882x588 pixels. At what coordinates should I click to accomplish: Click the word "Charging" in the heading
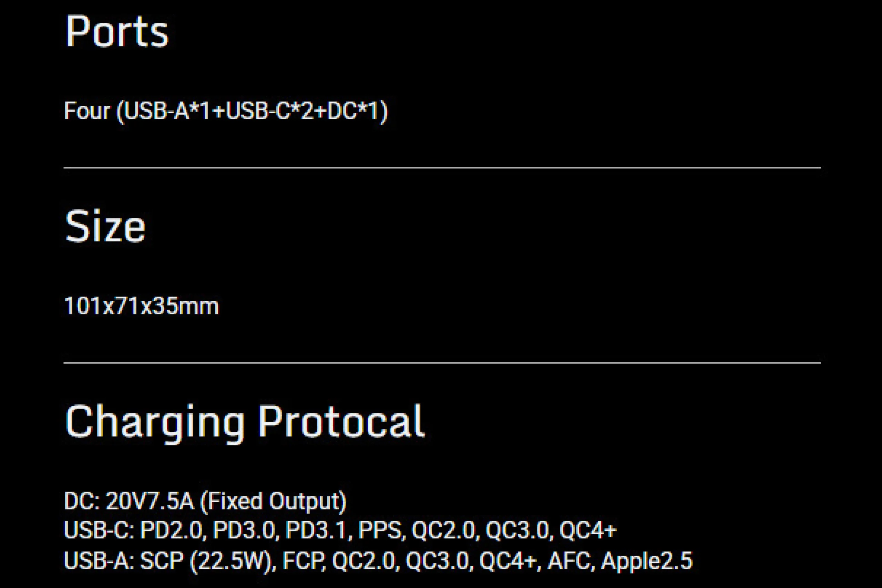tap(154, 422)
